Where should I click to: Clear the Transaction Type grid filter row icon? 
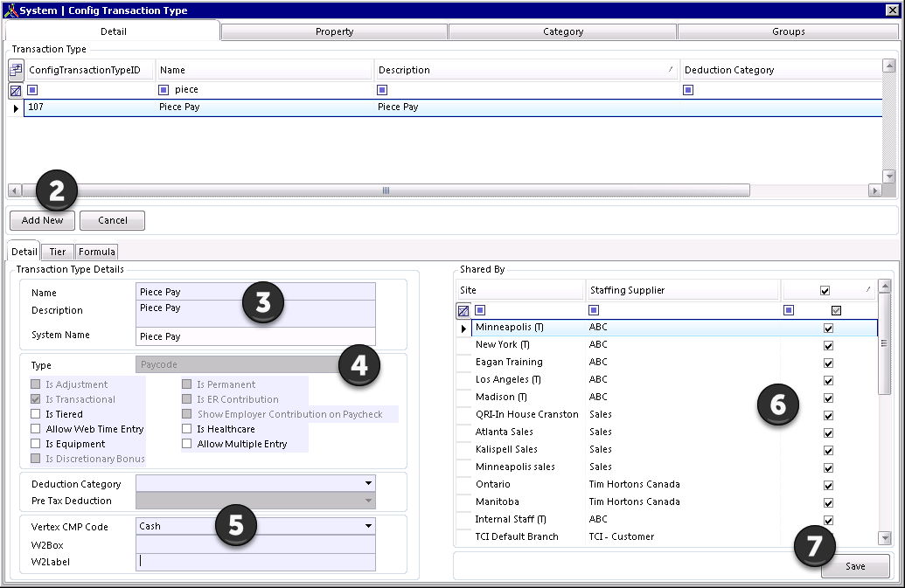coord(16,90)
